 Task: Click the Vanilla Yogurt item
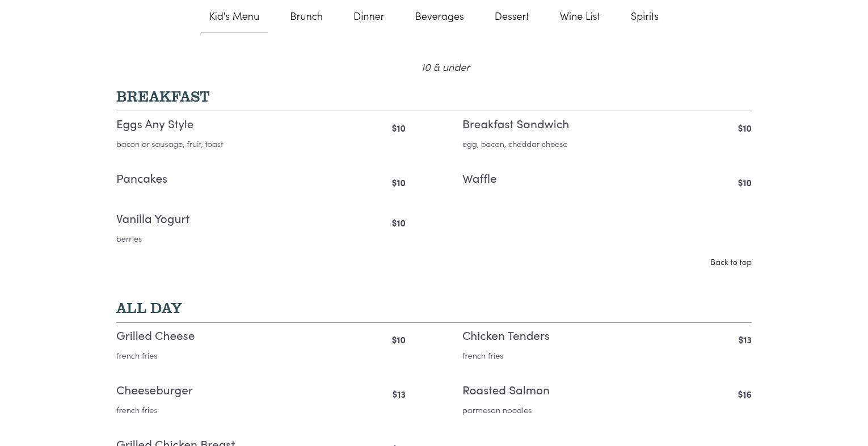pos(153,219)
